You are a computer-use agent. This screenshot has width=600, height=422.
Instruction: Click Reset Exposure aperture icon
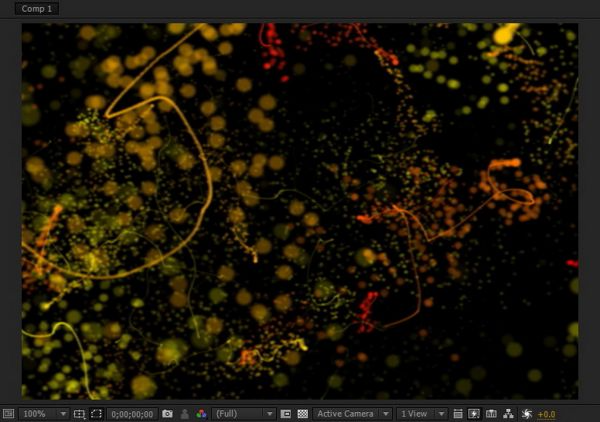pyautogui.click(x=527, y=414)
